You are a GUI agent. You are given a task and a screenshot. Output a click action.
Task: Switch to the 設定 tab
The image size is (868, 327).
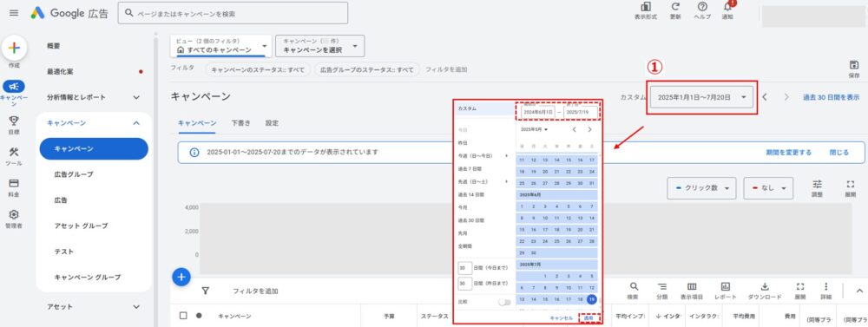point(272,123)
